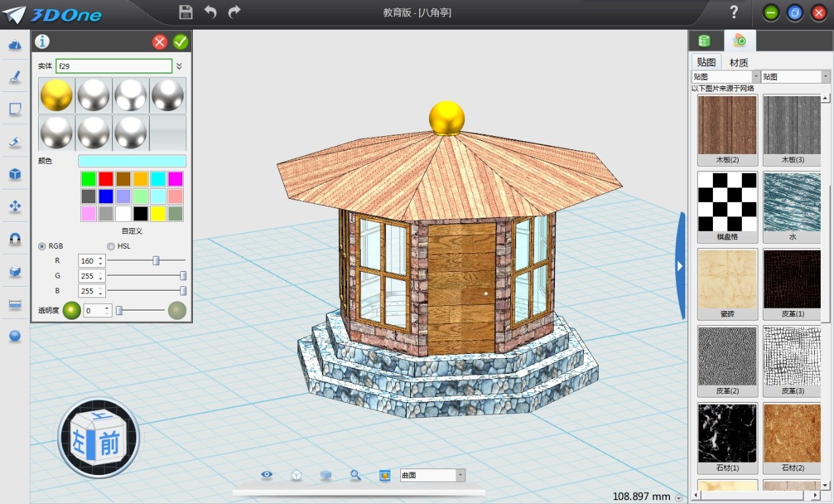The image size is (834, 504).
Task: Click the 实体 f29 input field
Action: 114,66
